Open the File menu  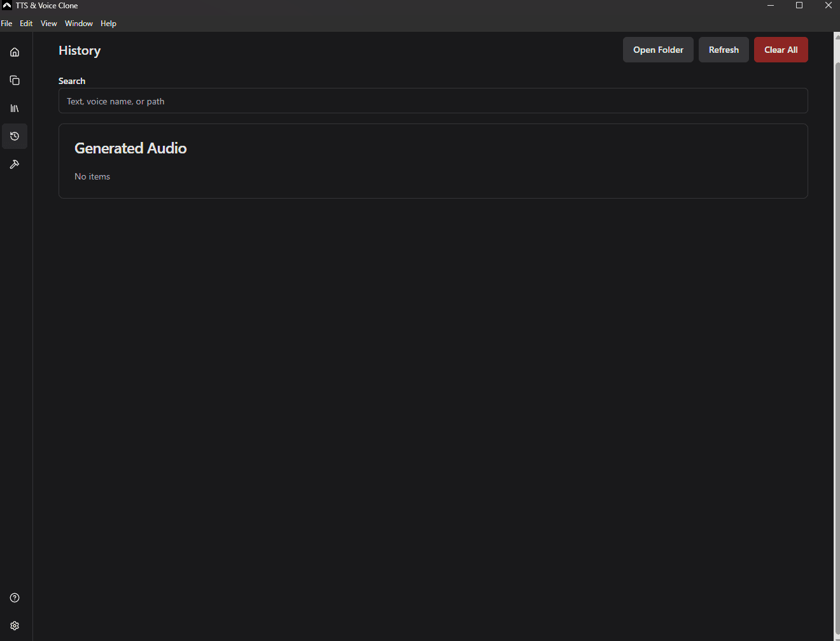point(6,23)
